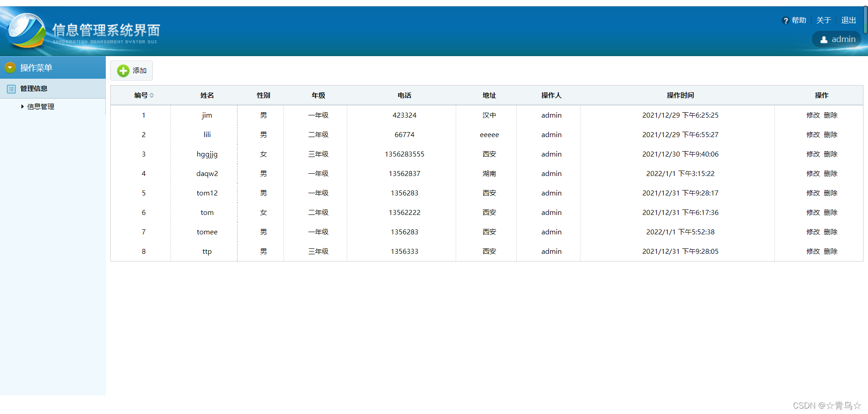Click the 操作时间 column header
This screenshot has width=868, height=414.
click(680, 95)
